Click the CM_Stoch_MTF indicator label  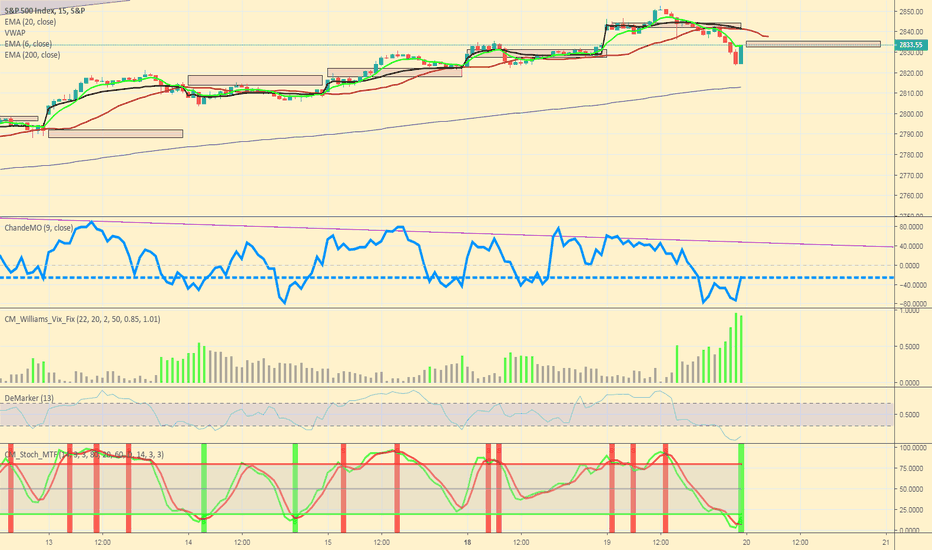point(84,455)
